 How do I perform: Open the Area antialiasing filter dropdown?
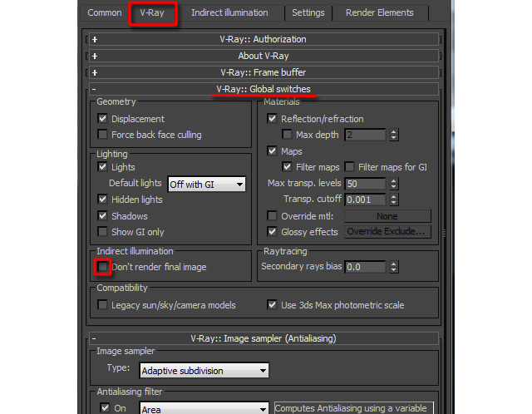(204, 408)
